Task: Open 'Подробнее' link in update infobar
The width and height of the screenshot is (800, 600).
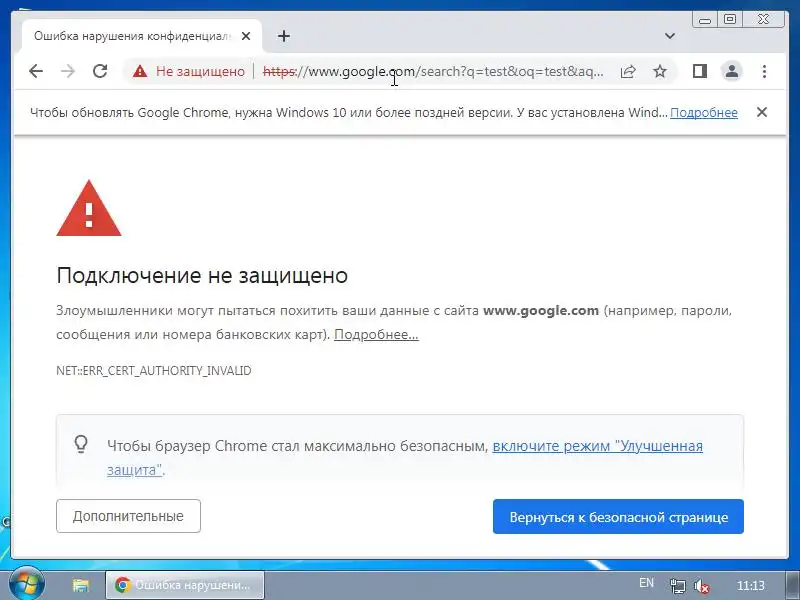Action: 704,113
